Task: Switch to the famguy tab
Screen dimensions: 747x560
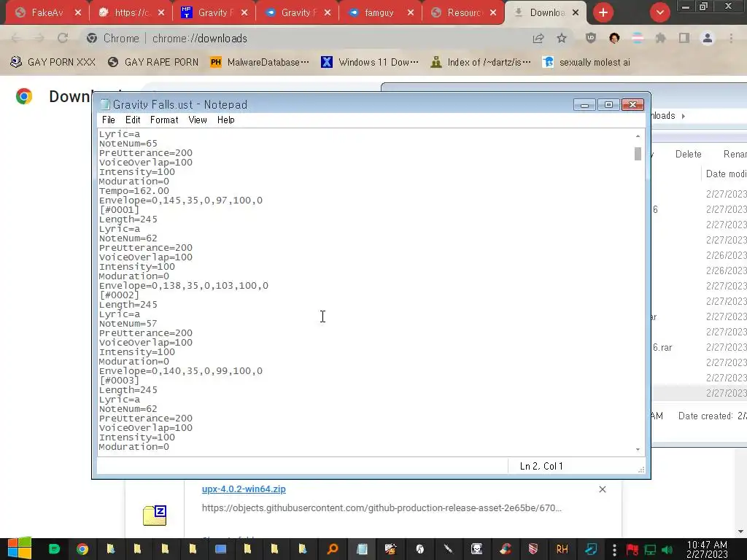Action: [379, 13]
